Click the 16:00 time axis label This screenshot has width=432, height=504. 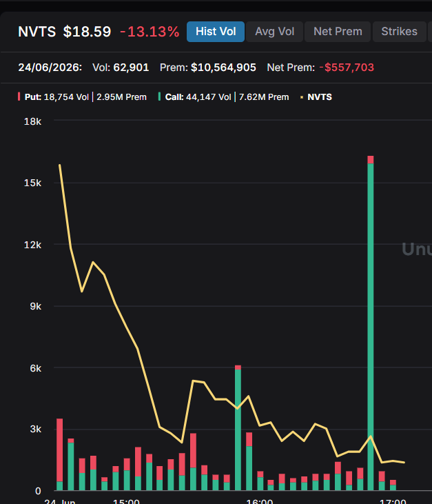[x=260, y=501]
